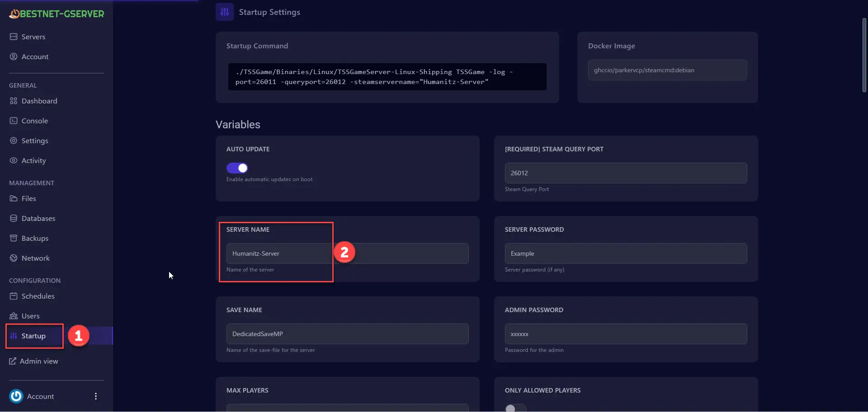The width and height of the screenshot is (868, 412).
Task: Click the Network globe icon
Action: click(x=14, y=258)
